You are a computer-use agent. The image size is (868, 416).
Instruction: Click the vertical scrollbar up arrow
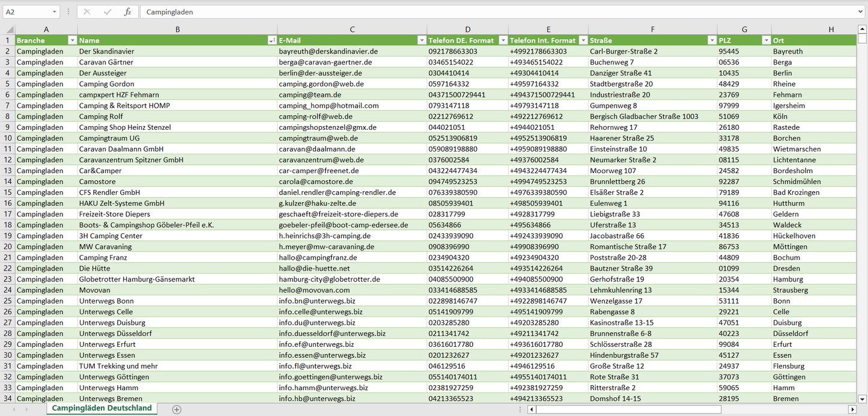click(862, 29)
